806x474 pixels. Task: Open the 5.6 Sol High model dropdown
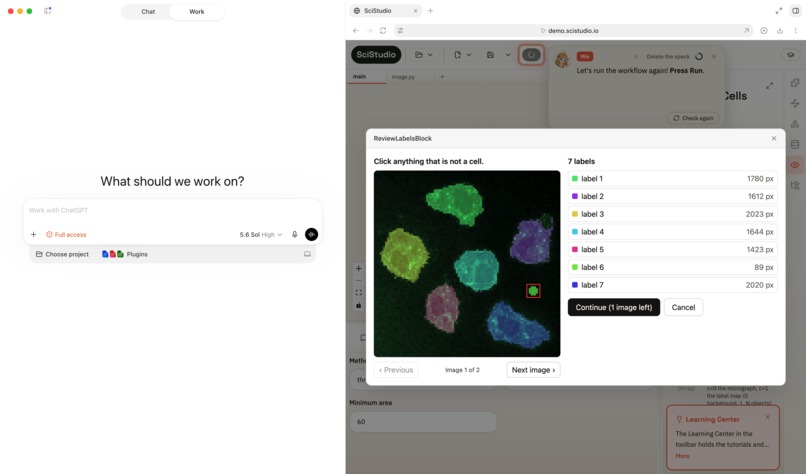[261, 234]
